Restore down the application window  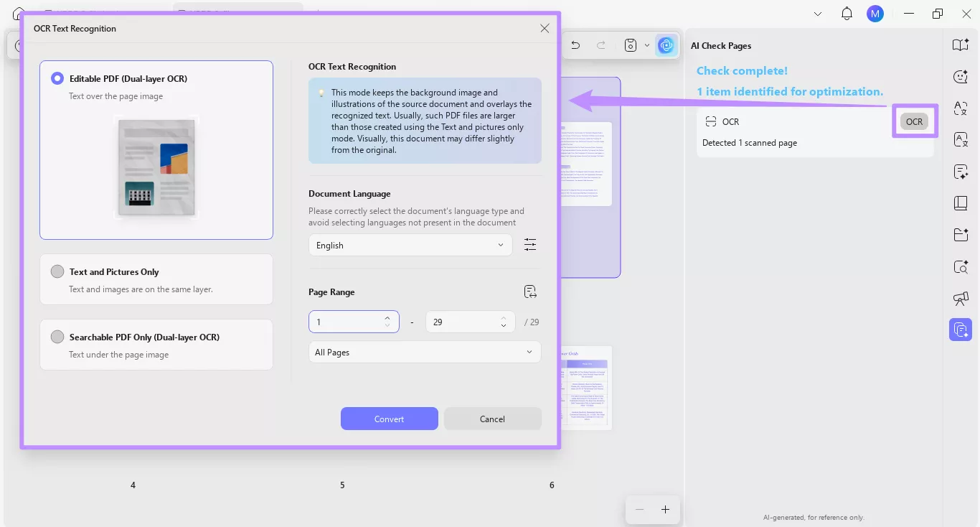(x=938, y=14)
